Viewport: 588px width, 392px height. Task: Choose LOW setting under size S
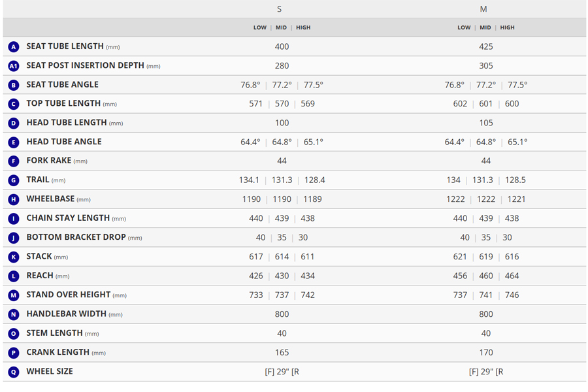[260, 27]
